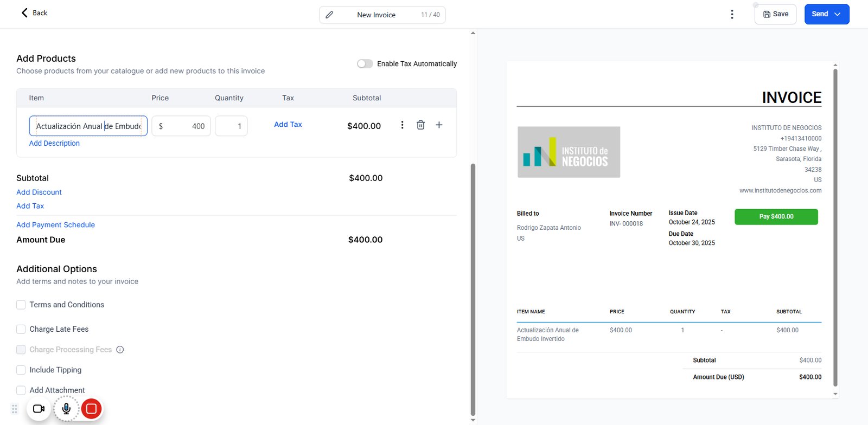Delete the line item with the trash icon

click(420, 125)
